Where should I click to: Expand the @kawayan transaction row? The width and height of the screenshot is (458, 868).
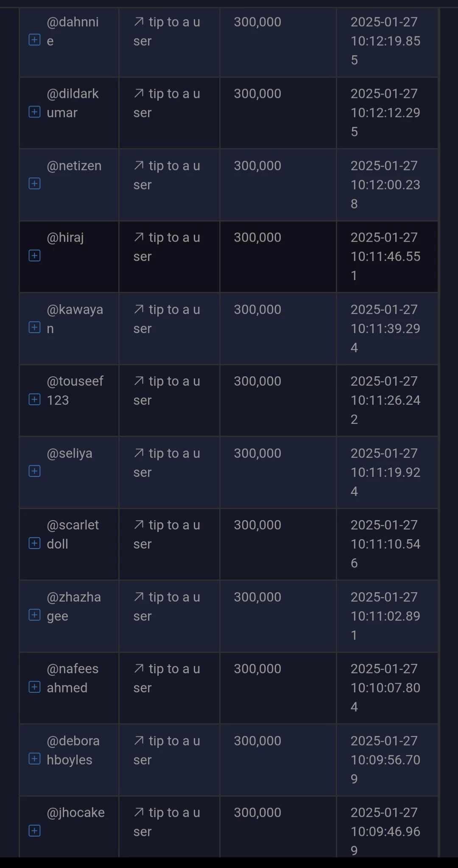34,328
